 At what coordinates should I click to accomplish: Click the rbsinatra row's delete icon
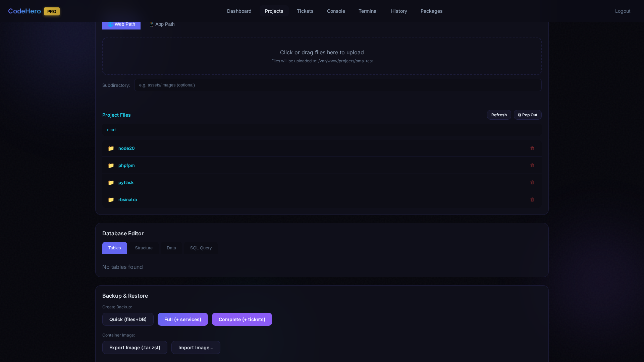pyautogui.click(x=532, y=199)
